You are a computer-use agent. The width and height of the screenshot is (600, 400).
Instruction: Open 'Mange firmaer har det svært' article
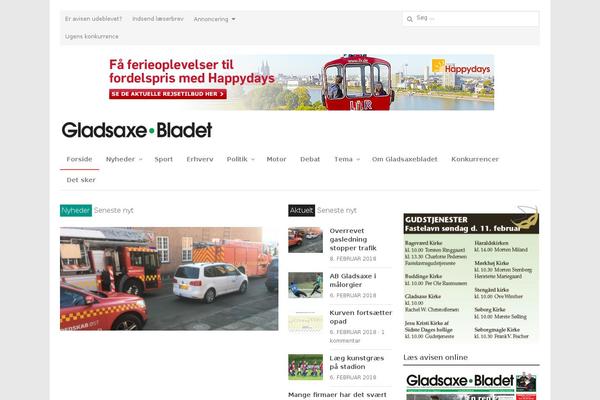[337, 395]
